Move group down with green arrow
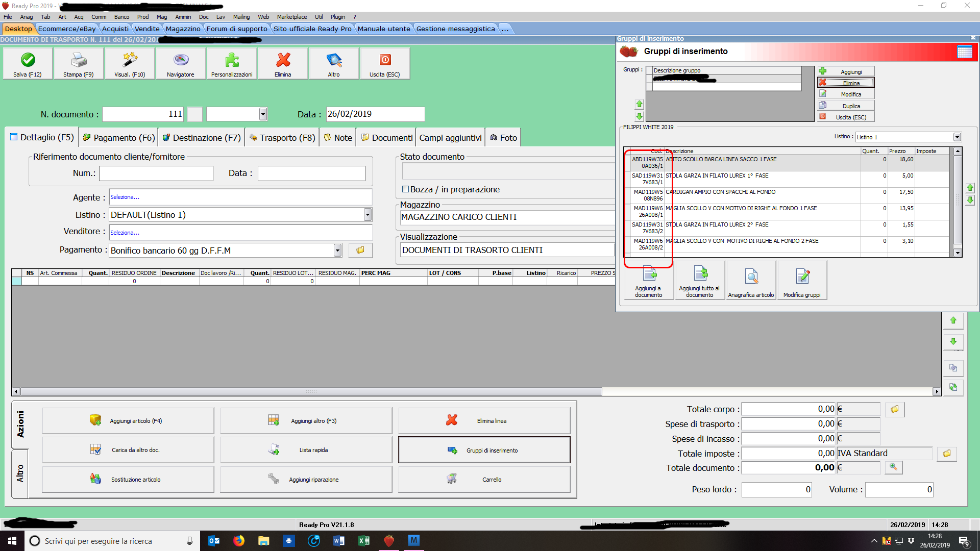 click(639, 116)
